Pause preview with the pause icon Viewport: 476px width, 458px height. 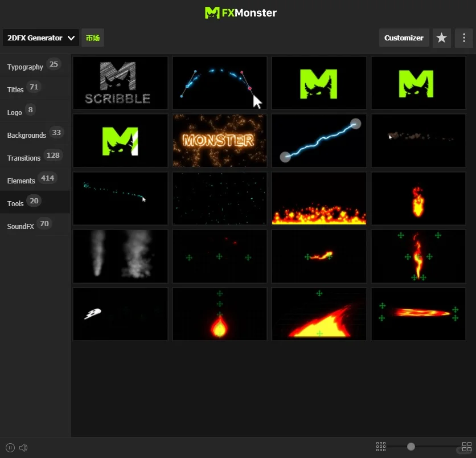10,447
